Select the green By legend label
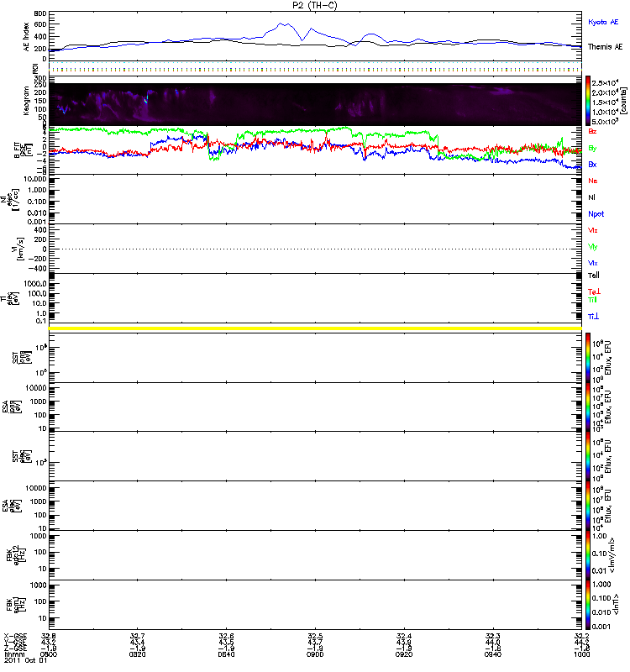The height and width of the screenshot is (672, 630). (x=593, y=148)
